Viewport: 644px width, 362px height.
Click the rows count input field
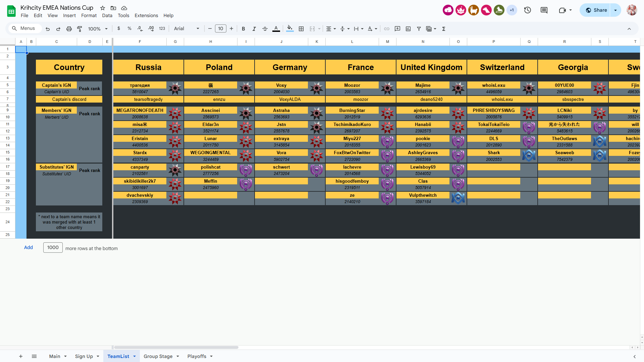[x=53, y=247]
